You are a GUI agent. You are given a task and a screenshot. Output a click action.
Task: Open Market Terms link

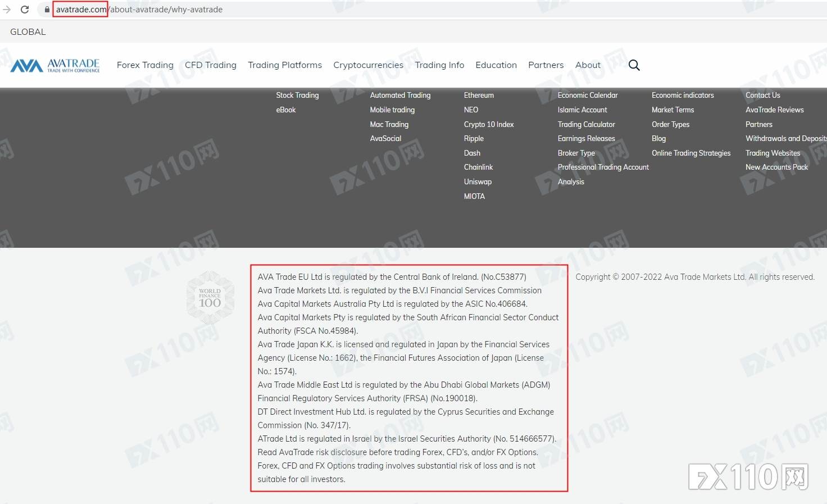pyautogui.click(x=672, y=110)
